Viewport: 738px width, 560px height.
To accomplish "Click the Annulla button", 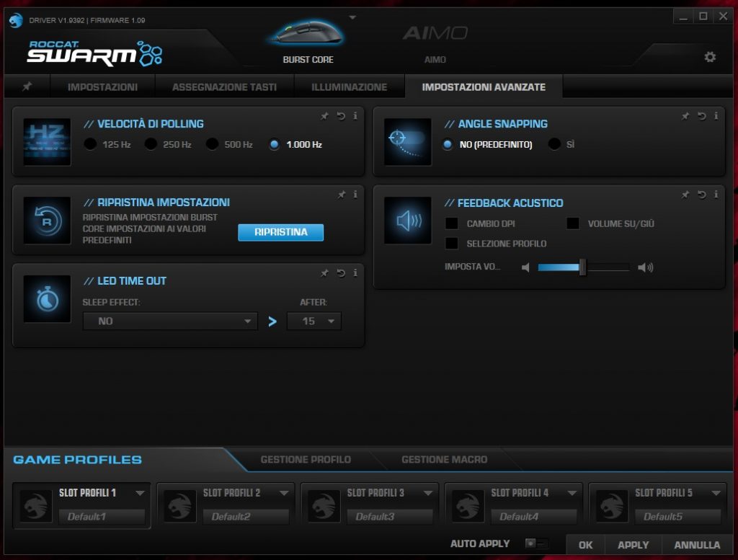I will 697,545.
